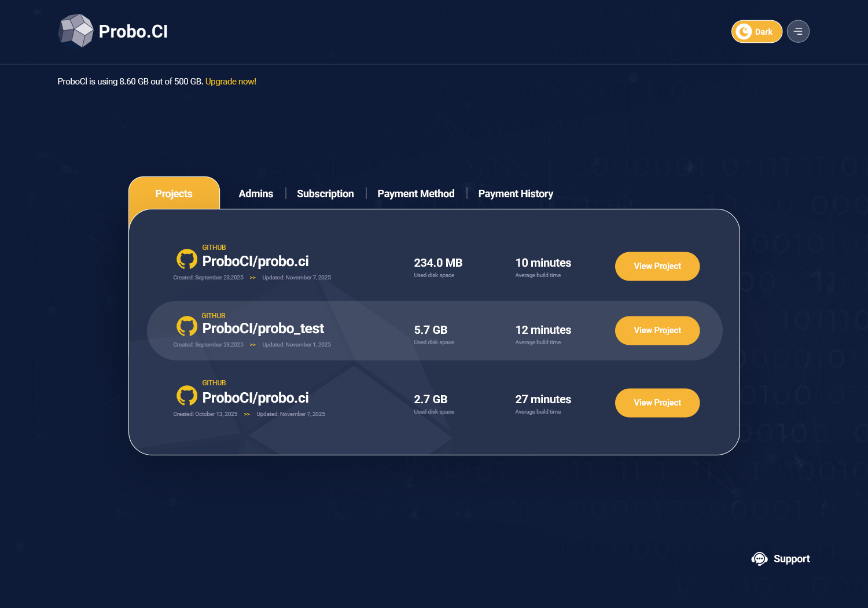
Task: Click the GitHub icon of the 2.7 GB project
Action: [187, 396]
